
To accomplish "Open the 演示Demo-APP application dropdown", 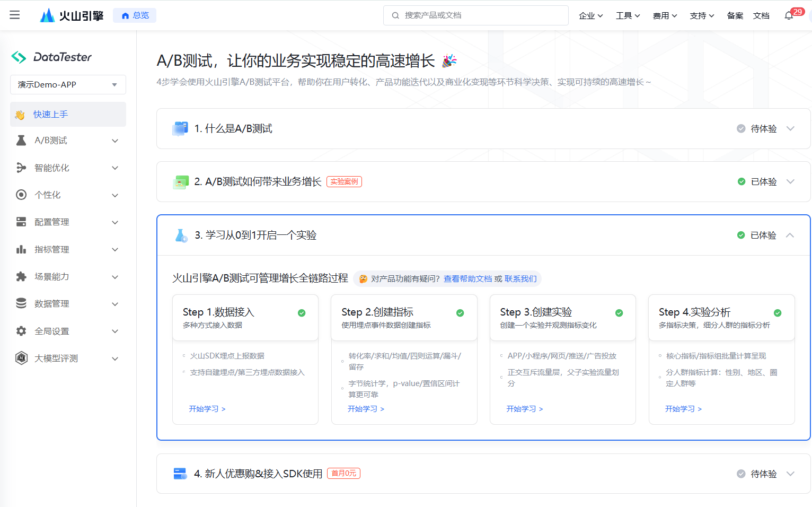I will pos(68,85).
